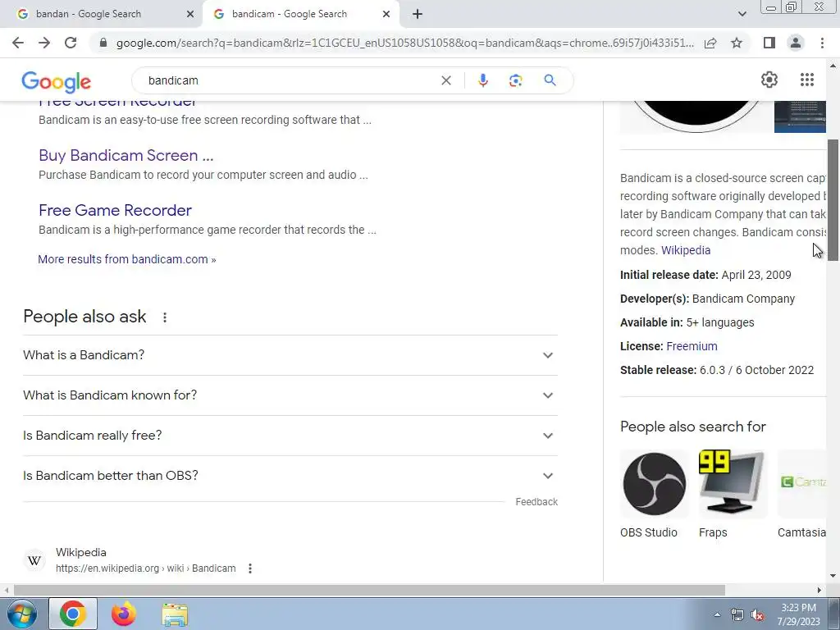Open the Buy Bandicam Screen link
The height and width of the screenshot is (630, 840).
click(126, 155)
